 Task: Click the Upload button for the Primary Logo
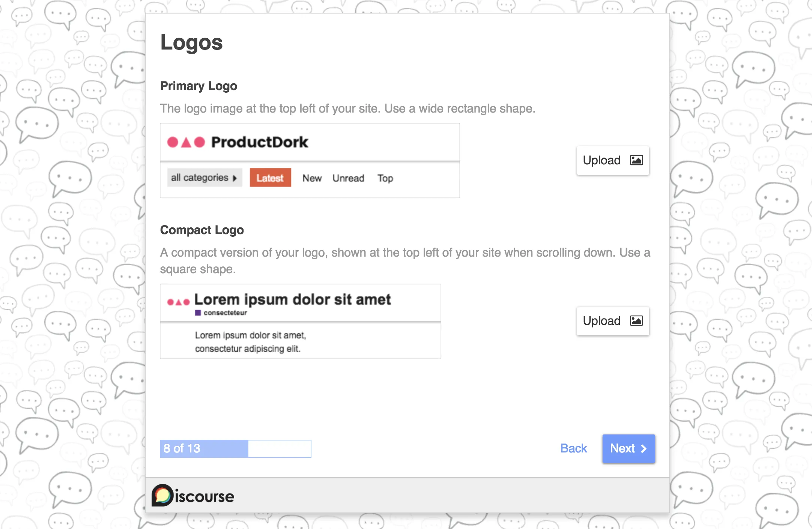click(612, 160)
